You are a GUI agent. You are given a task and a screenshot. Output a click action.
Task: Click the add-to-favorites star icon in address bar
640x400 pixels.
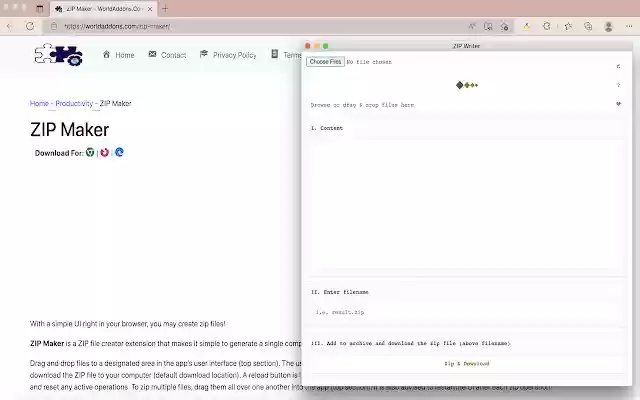504,27
